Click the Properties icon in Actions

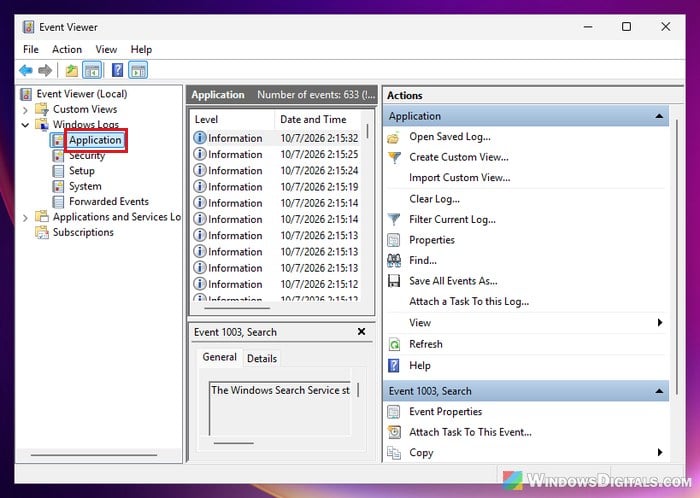[x=394, y=240]
